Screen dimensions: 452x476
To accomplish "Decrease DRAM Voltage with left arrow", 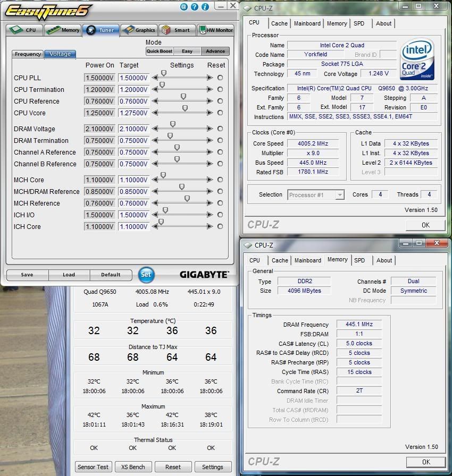I will pos(155,129).
